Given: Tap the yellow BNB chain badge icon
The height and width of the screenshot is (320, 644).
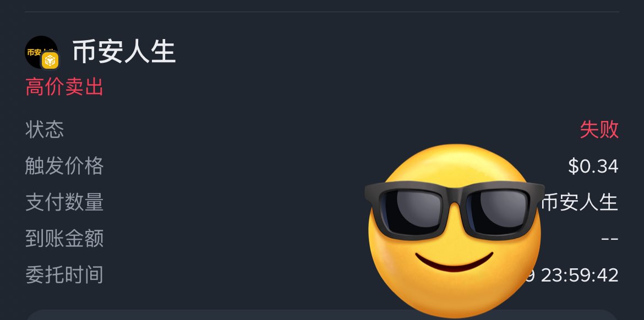Looking at the screenshot, I should [50, 60].
